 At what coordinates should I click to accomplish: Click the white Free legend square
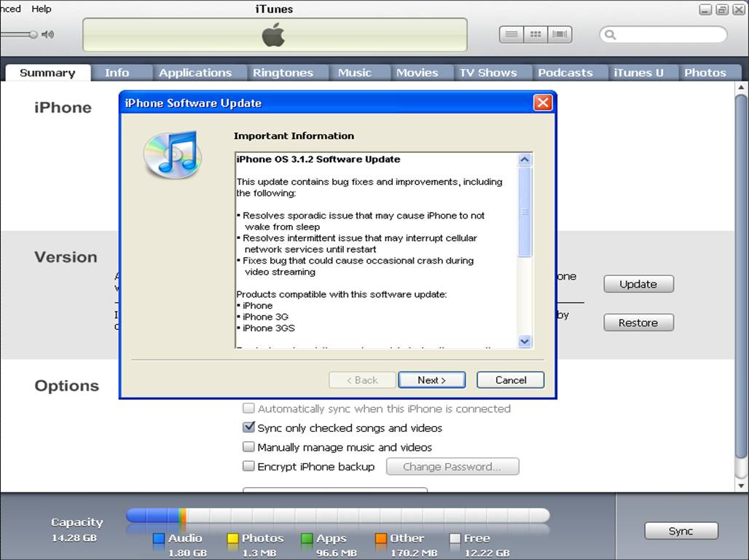(x=455, y=538)
